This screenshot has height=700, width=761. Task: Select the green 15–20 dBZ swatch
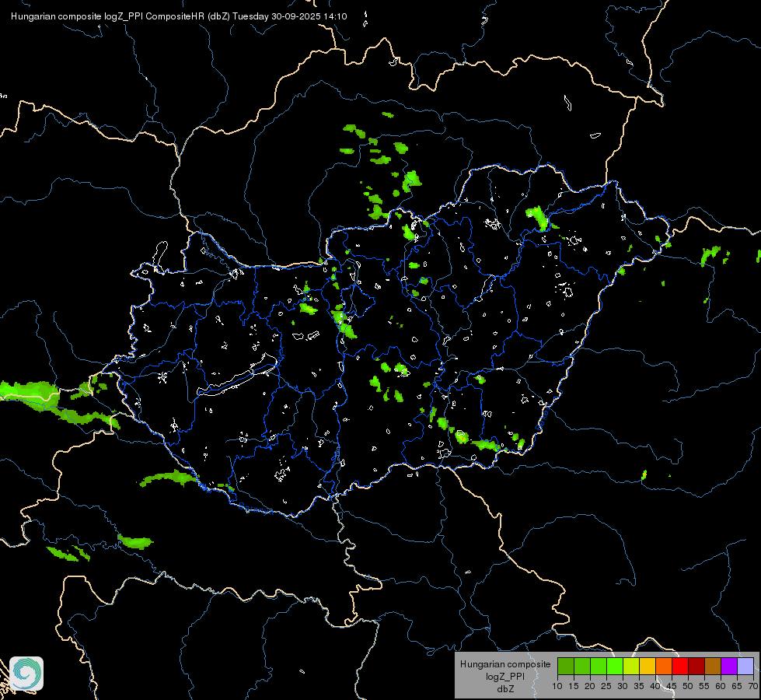[x=582, y=666]
